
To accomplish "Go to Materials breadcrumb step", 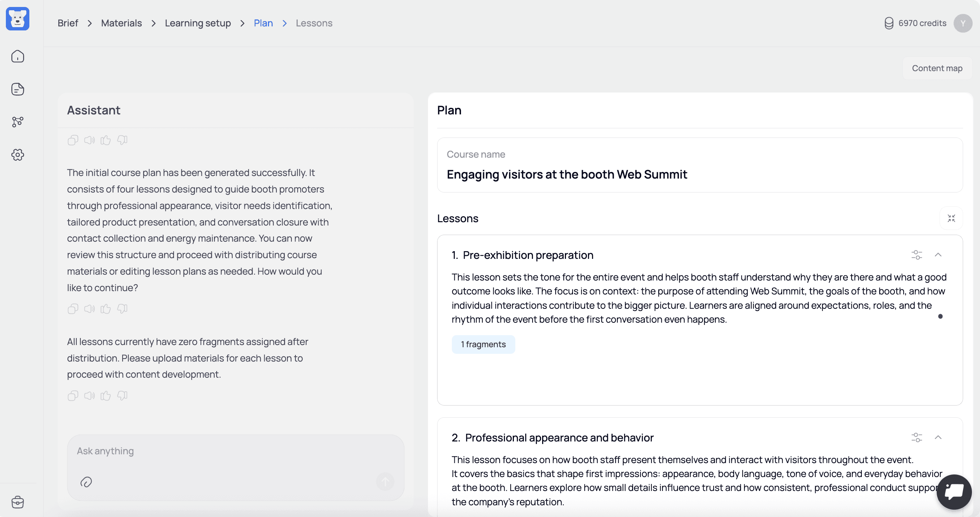I will pyautogui.click(x=121, y=23).
